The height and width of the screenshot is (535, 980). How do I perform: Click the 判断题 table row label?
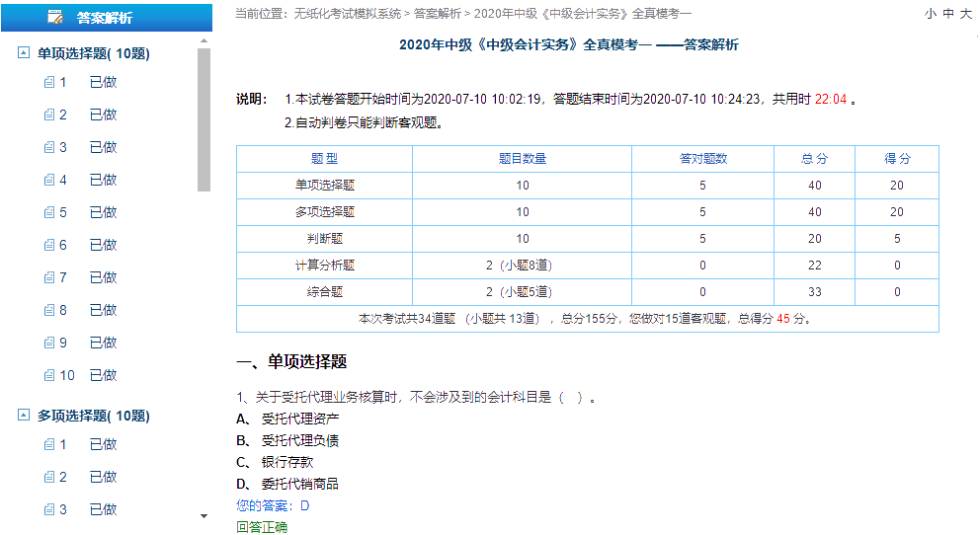[325, 239]
